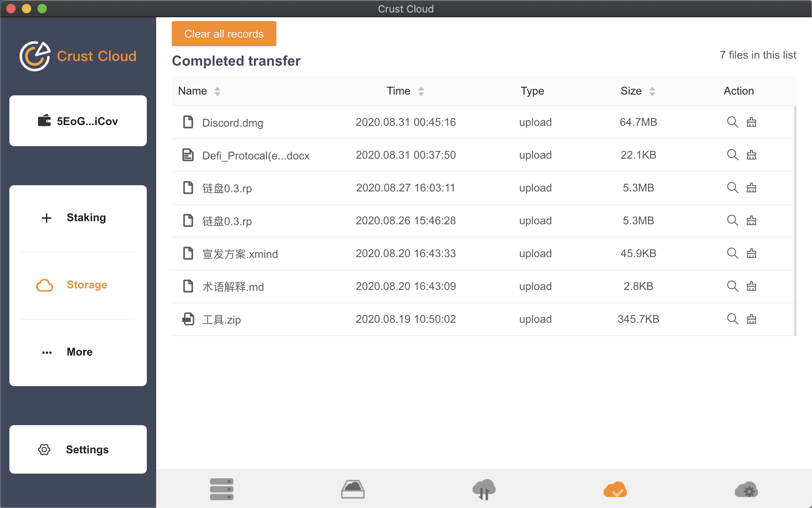The image size is (812, 508).
Task: Click the 5EoG...iCov wallet account card
Action: [78, 121]
